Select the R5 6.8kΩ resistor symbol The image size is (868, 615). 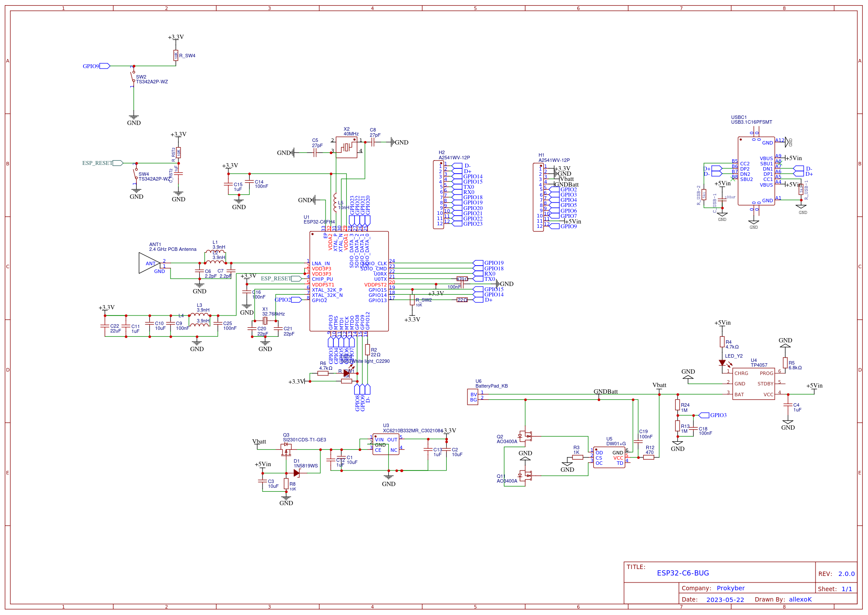(x=785, y=363)
